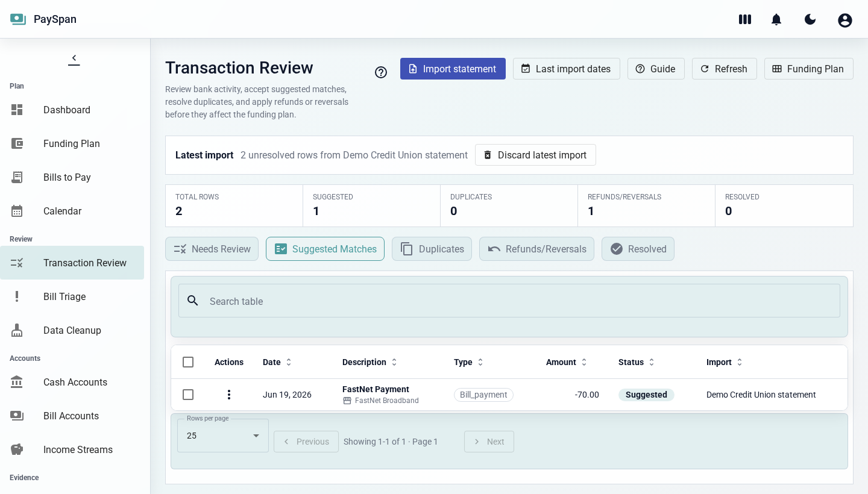Open Last import dates

(566, 69)
